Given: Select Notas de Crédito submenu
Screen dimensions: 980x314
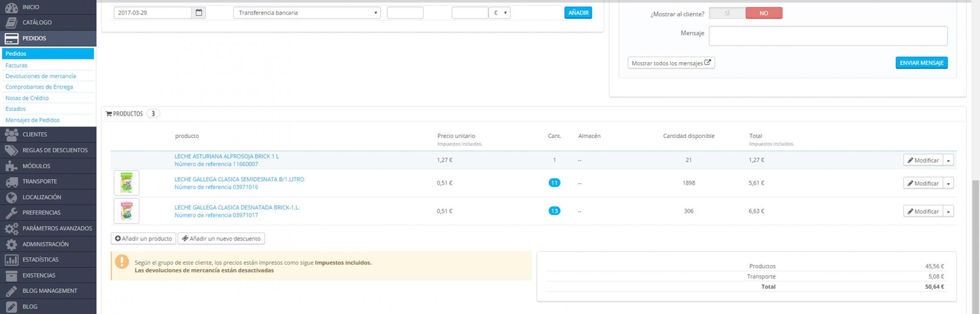Looking at the screenshot, I should pyautogui.click(x=27, y=98).
